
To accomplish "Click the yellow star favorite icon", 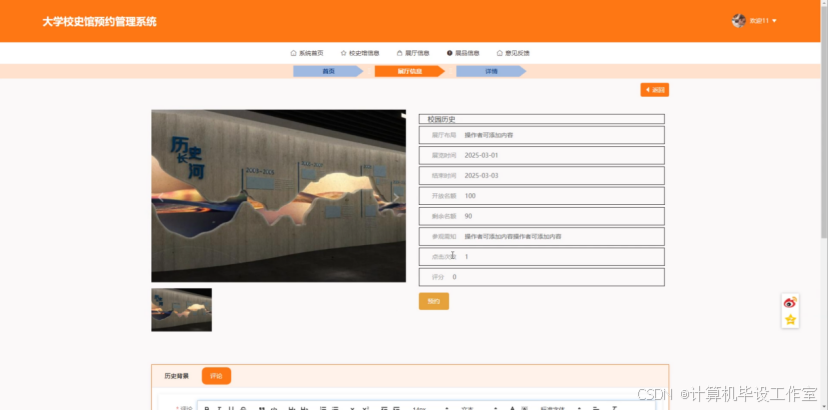I will coord(790,320).
